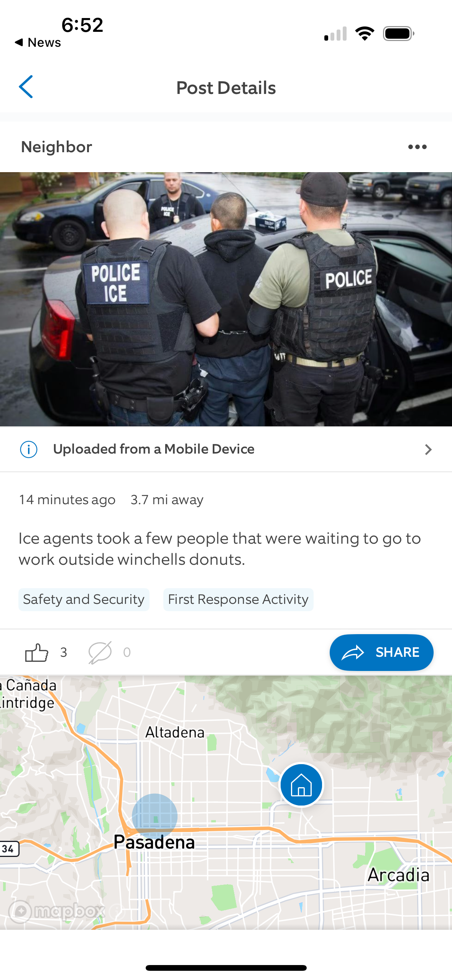Open the three-dot more options menu
The height and width of the screenshot is (980, 452).
[x=417, y=147]
